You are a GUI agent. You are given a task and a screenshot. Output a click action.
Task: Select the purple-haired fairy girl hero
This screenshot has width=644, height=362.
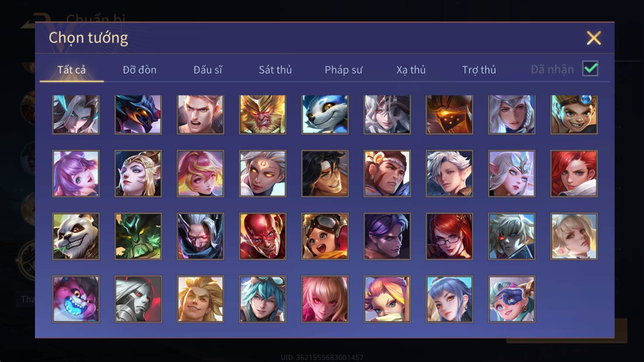pos(76,174)
